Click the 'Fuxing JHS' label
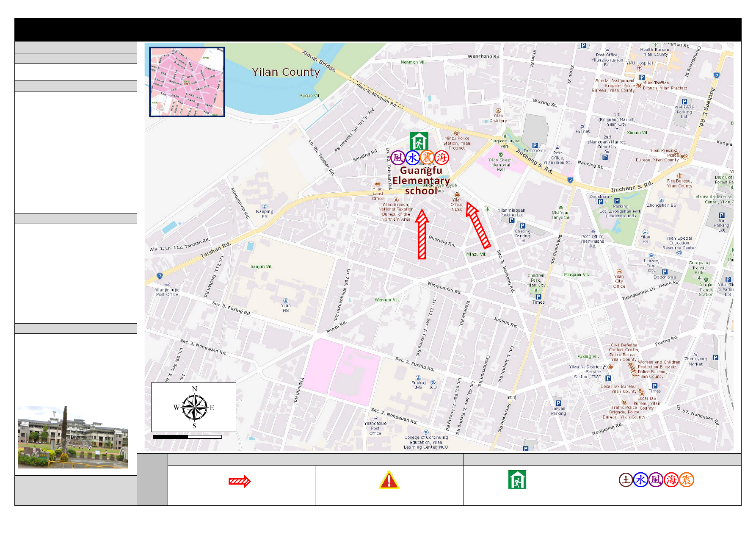The width and height of the screenshot is (756, 535). [419, 385]
